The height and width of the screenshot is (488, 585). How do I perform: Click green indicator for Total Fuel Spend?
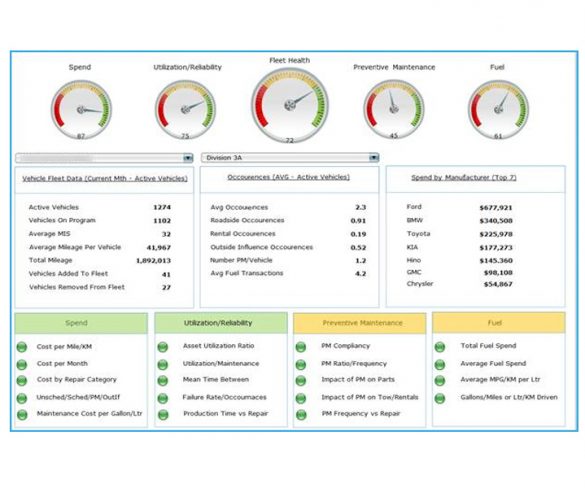pyautogui.click(x=440, y=347)
